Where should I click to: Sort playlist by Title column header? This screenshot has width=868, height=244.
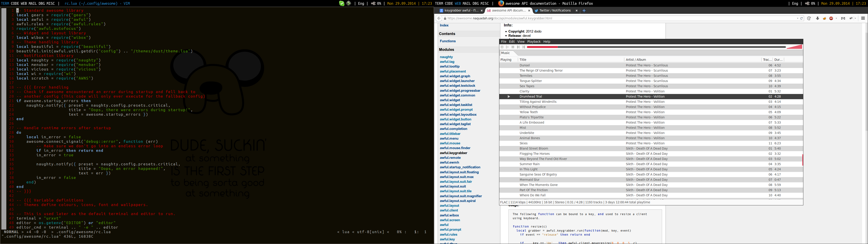pos(571,60)
